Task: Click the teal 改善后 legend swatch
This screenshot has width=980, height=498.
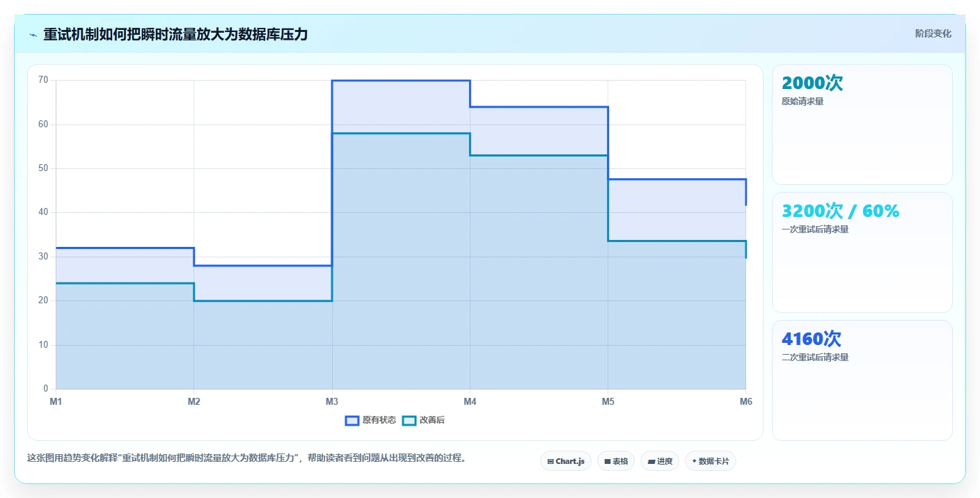Action: pyautogui.click(x=409, y=420)
